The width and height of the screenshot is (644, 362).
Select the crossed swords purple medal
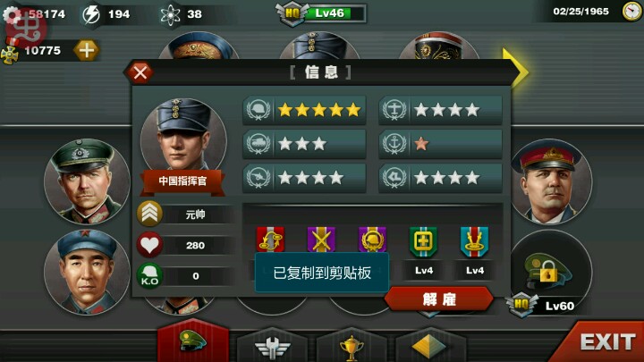pyautogui.click(x=321, y=240)
